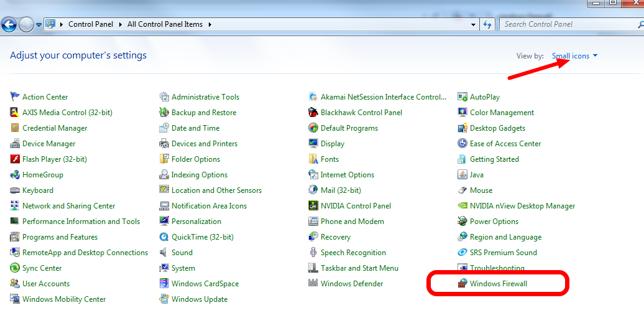Open the Getting Started link
644x318 pixels.
494,159
